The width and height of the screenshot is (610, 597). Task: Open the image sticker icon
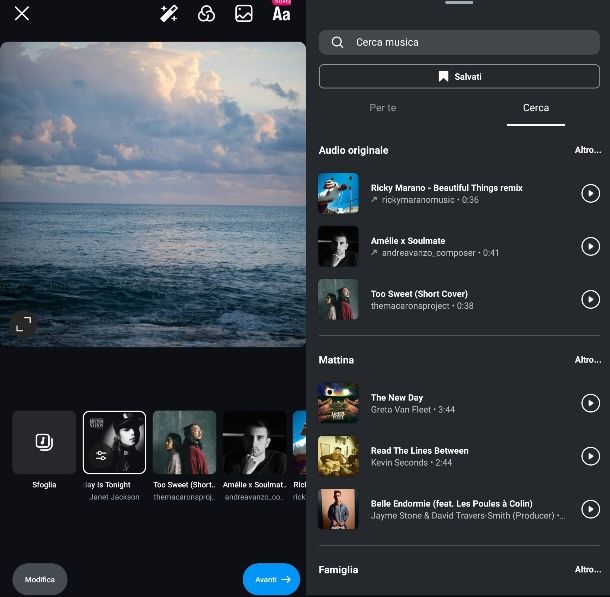tap(244, 14)
